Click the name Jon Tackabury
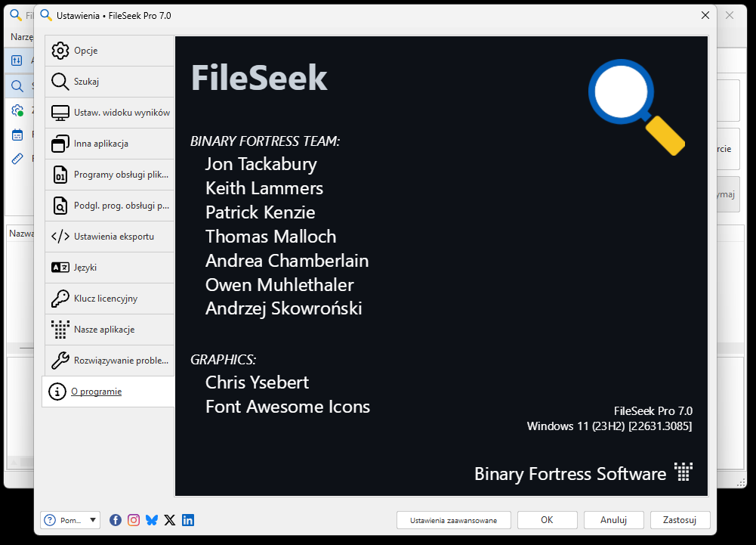 [261, 165]
